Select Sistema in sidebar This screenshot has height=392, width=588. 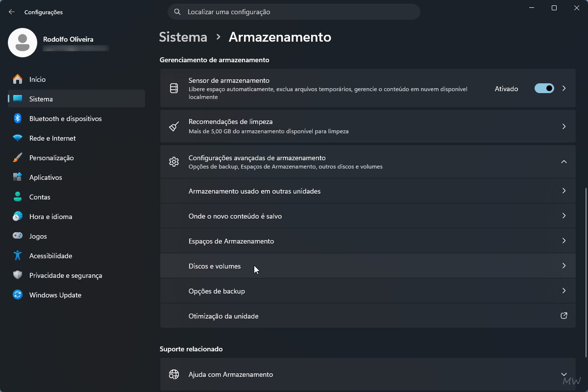click(x=76, y=99)
